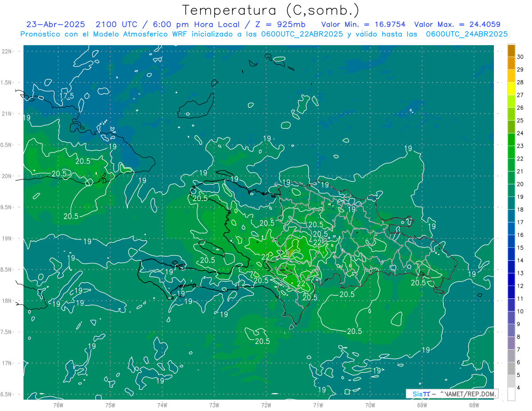Click the "2100 UTC" time label
The height and width of the screenshot is (411, 532).
click(115, 24)
